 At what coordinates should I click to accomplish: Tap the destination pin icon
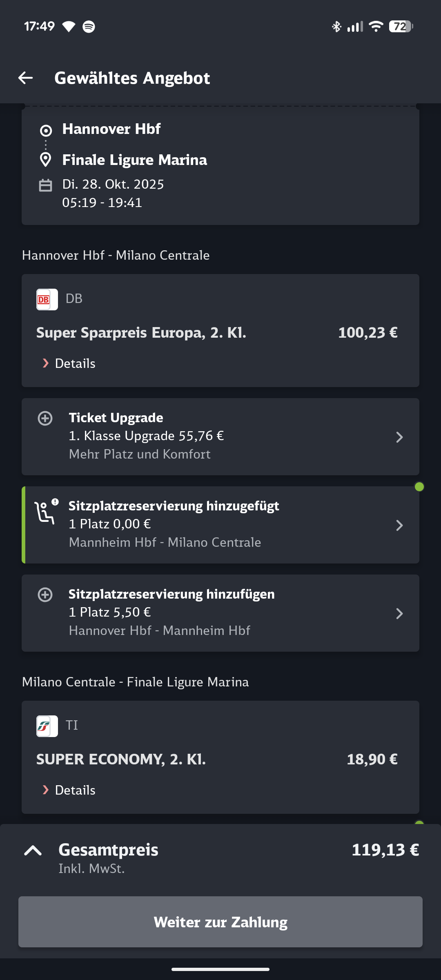(x=45, y=160)
